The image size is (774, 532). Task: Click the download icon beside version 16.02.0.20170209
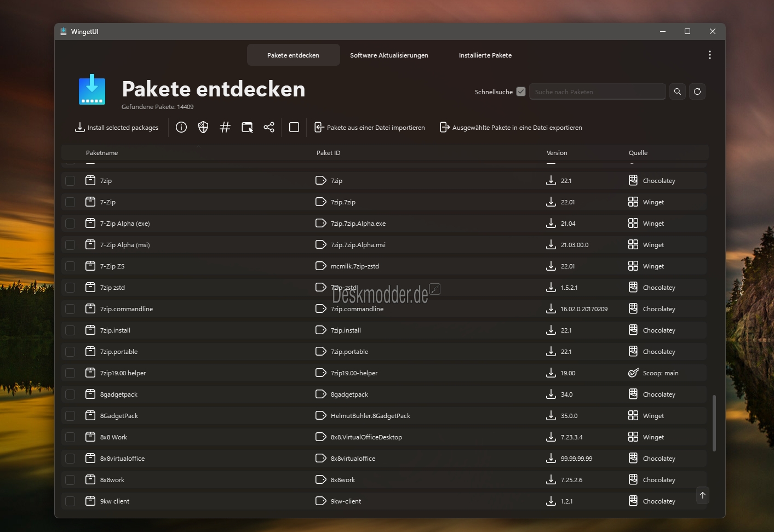(551, 308)
